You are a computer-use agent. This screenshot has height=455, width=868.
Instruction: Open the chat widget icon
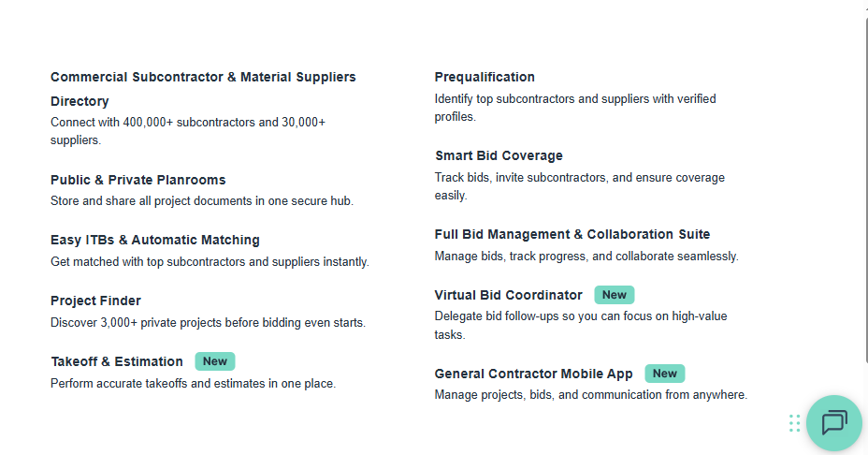click(833, 423)
